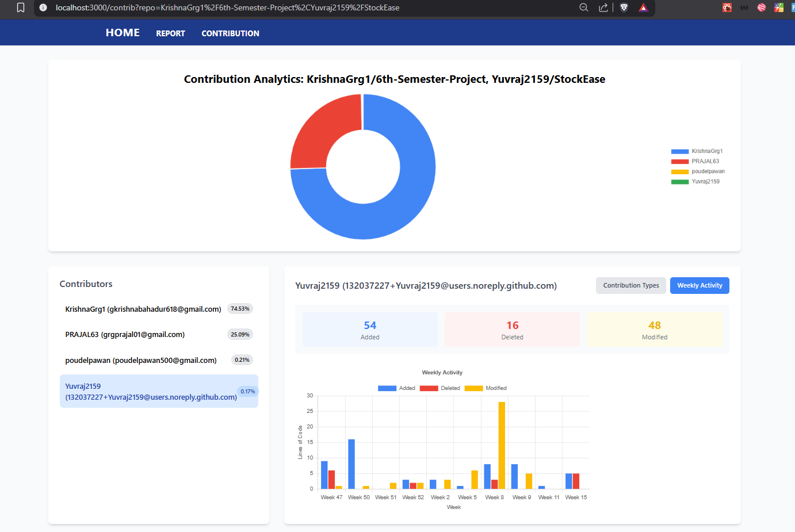Open the CONTRIBUTION page

230,33
